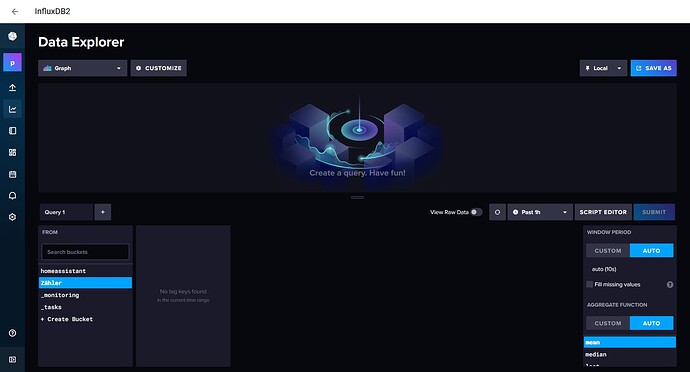
Task: Go back with the arrow next to InfluxDB2
Action: click(x=15, y=11)
